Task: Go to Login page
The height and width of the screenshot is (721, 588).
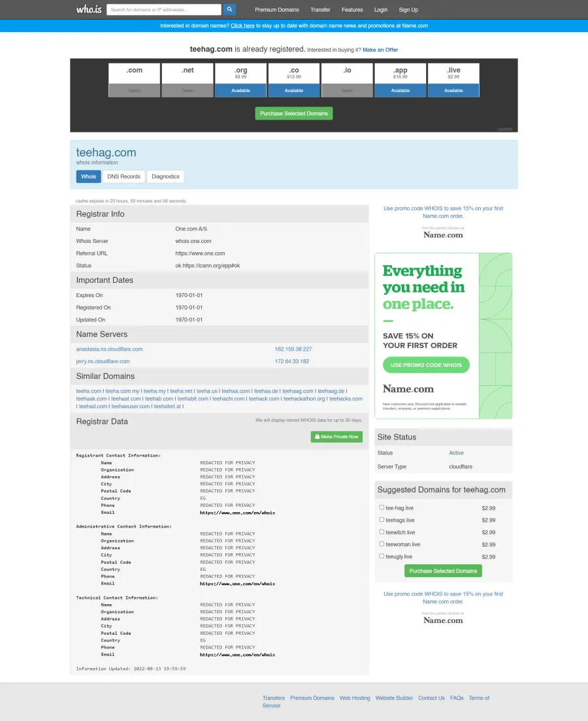Action: (380, 10)
